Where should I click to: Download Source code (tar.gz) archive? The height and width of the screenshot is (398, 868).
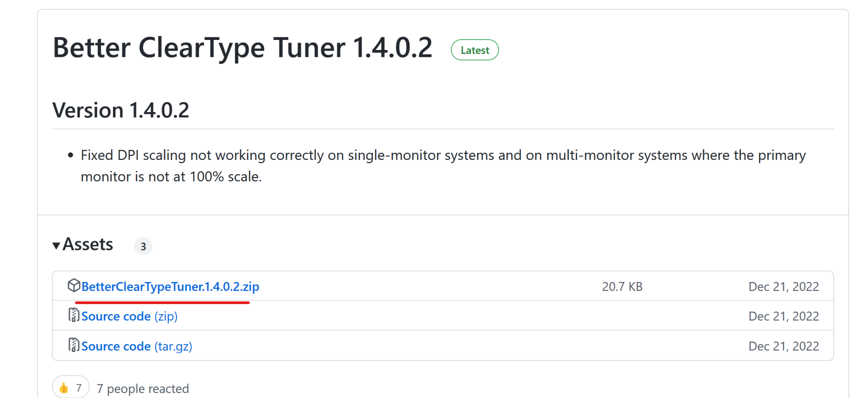pos(137,346)
